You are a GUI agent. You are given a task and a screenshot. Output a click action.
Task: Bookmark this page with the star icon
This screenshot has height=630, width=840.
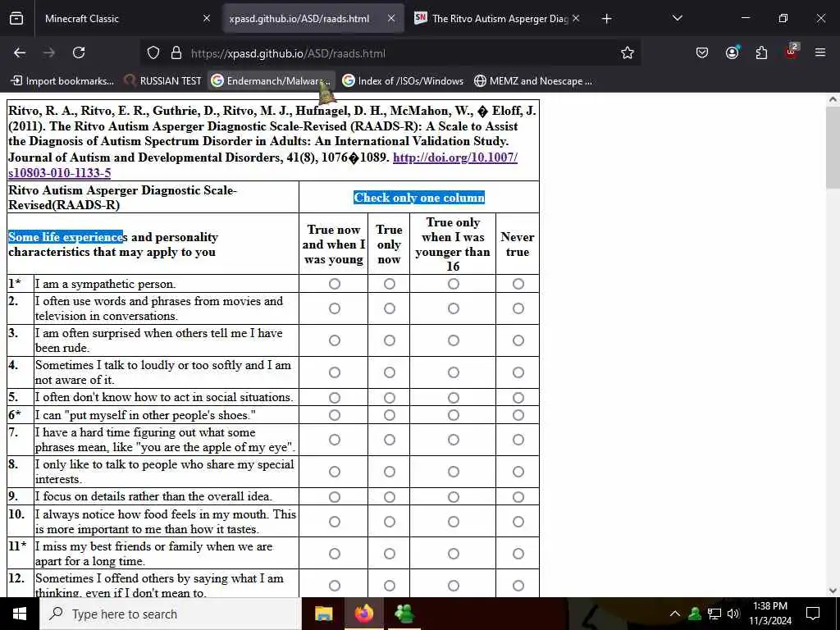(628, 53)
